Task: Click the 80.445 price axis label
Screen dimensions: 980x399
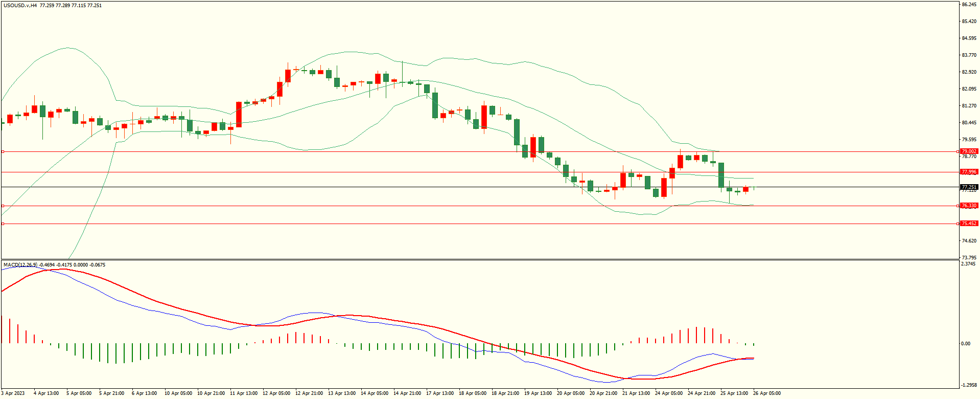Action: [x=969, y=123]
